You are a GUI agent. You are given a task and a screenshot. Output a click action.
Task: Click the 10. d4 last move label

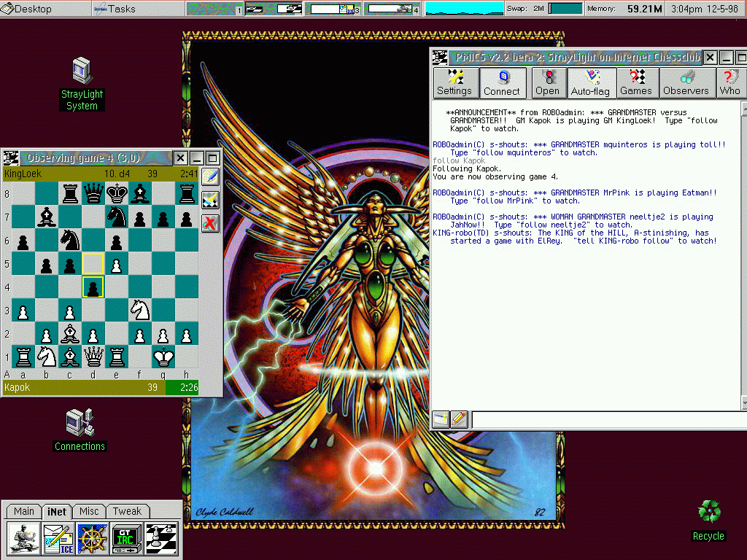(x=117, y=174)
